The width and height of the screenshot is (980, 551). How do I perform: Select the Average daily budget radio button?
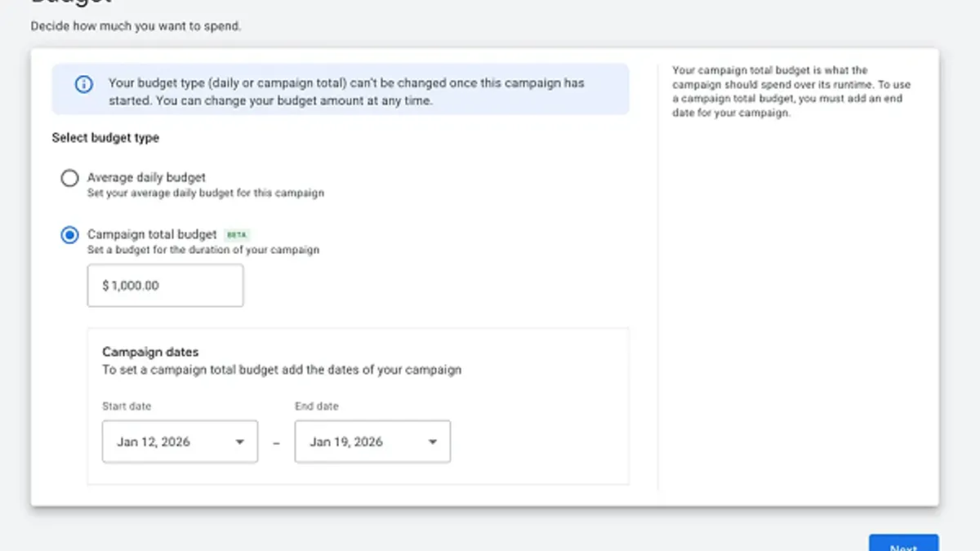coord(70,179)
